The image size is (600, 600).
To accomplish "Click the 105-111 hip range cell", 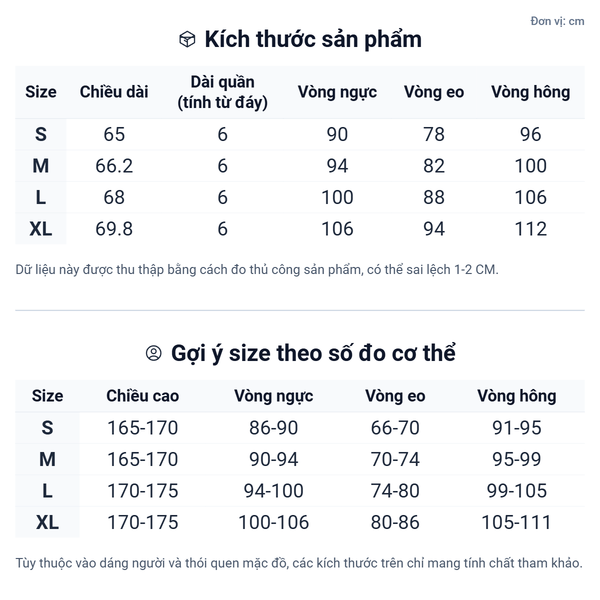I will click(516, 522).
